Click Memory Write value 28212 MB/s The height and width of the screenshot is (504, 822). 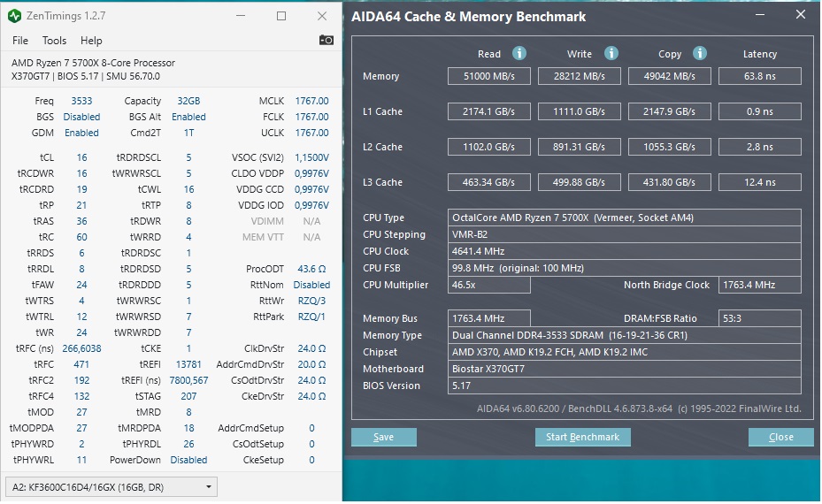pos(580,76)
